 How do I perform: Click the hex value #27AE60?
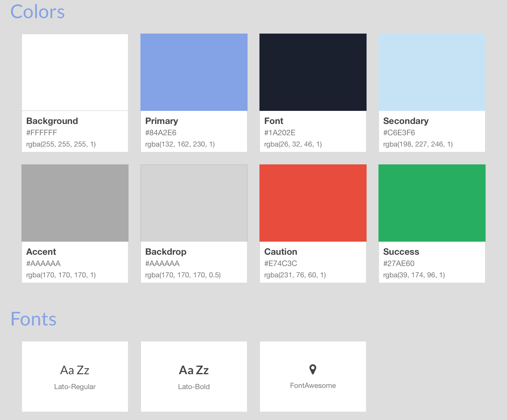point(399,263)
